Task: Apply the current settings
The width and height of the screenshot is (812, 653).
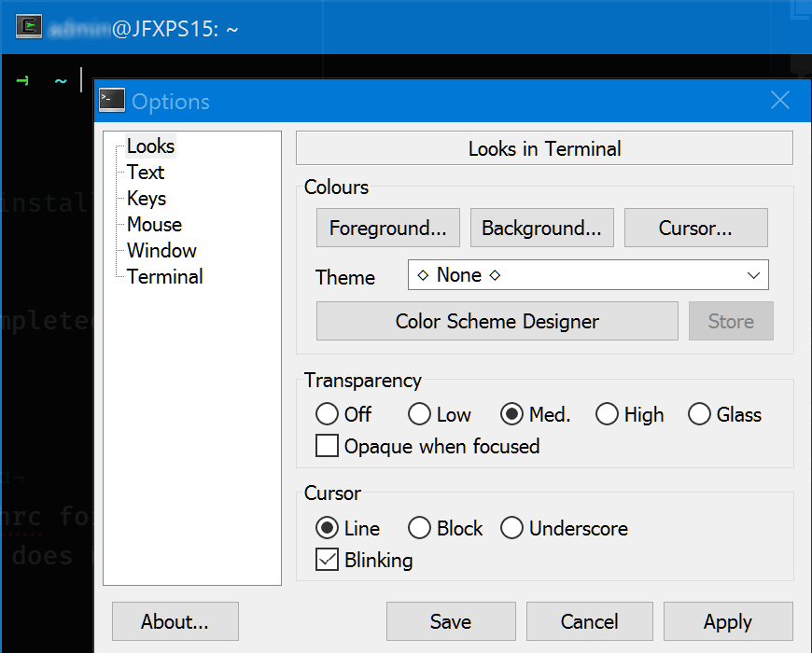Action: tap(728, 621)
